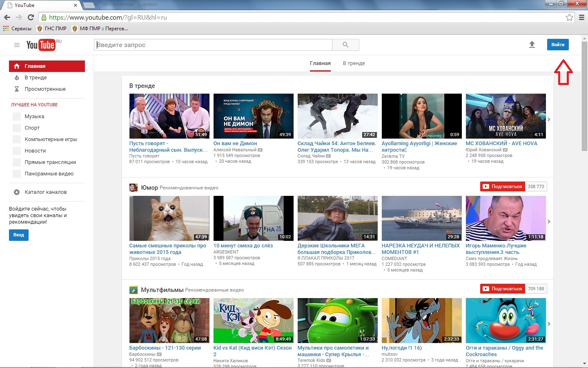Open the Chrome menu icon

[x=582, y=17]
